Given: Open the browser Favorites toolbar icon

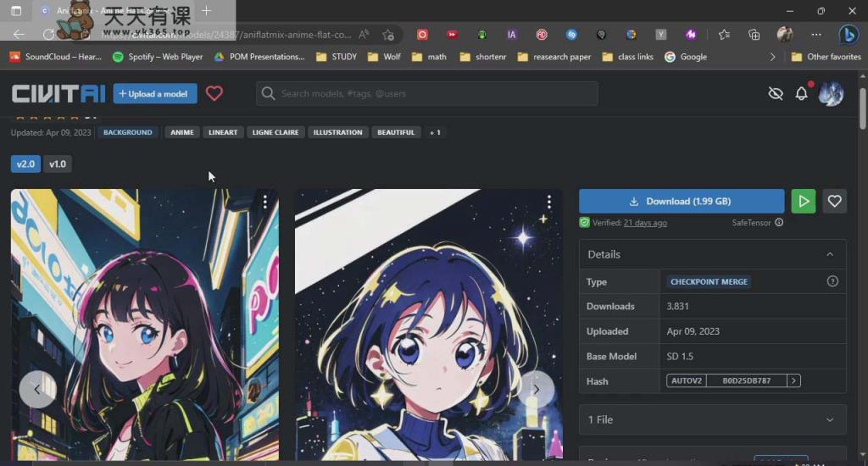Looking at the screenshot, I should pos(724,34).
